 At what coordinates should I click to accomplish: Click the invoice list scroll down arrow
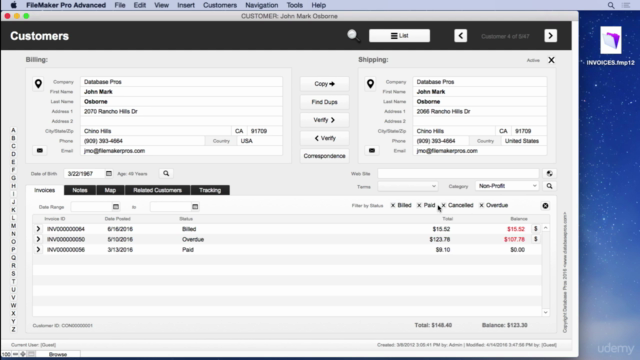pyautogui.click(x=545, y=312)
